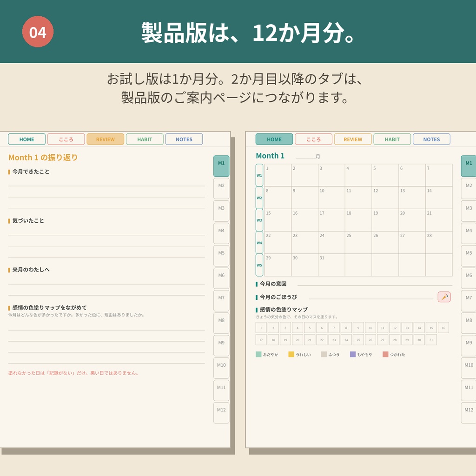
Task: Select HOME tab on right calendar page
Action: coord(274,139)
